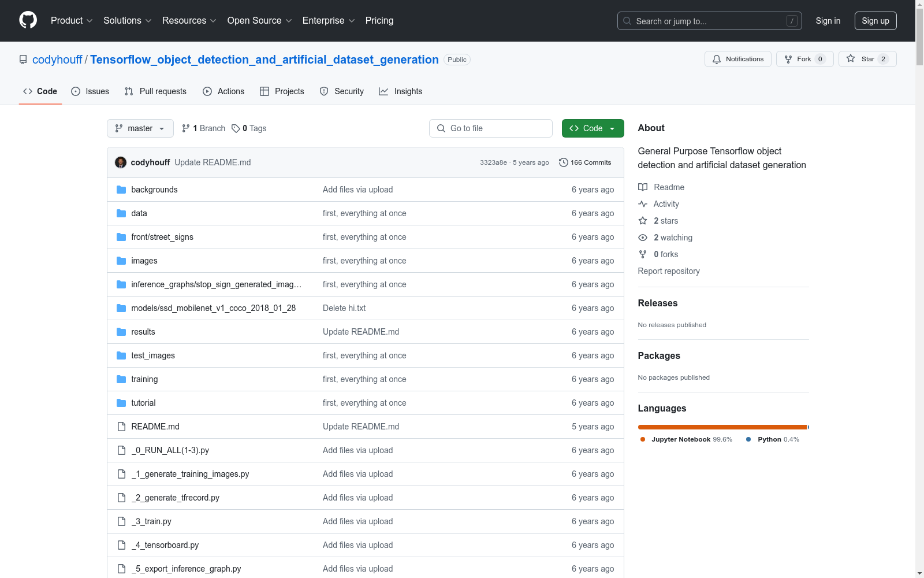Open the master branch dropdown
924x578 pixels.
[140, 128]
